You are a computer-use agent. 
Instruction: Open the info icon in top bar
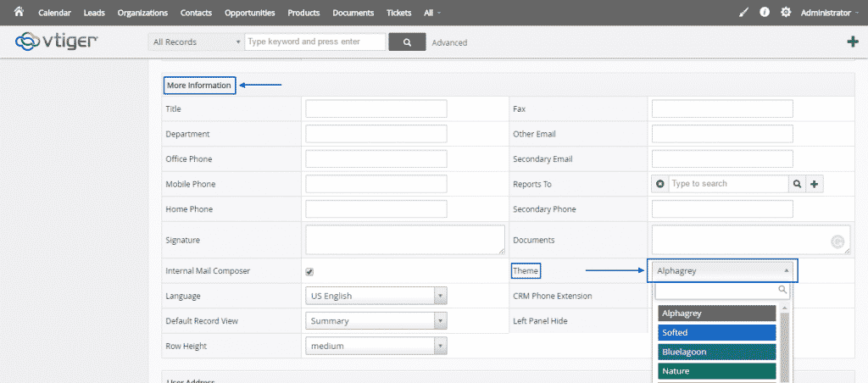(x=765, y=12)
